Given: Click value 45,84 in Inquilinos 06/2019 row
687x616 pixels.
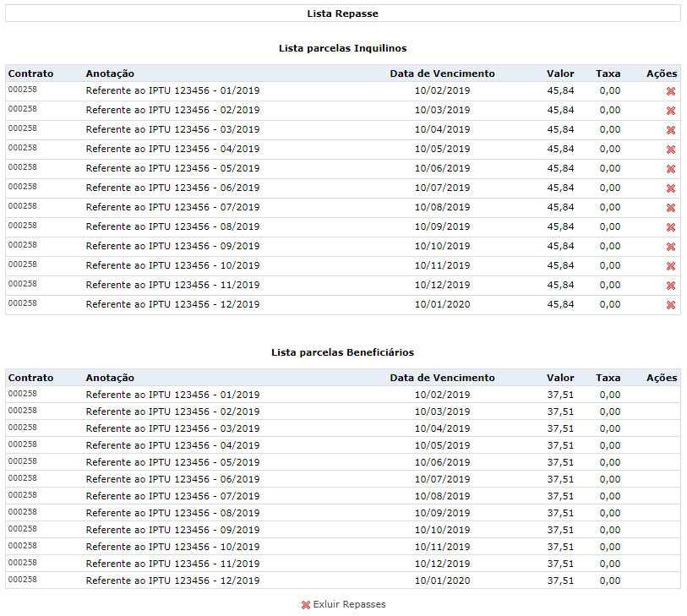Looking at the screenshot, I should click(x=560, y=188).
